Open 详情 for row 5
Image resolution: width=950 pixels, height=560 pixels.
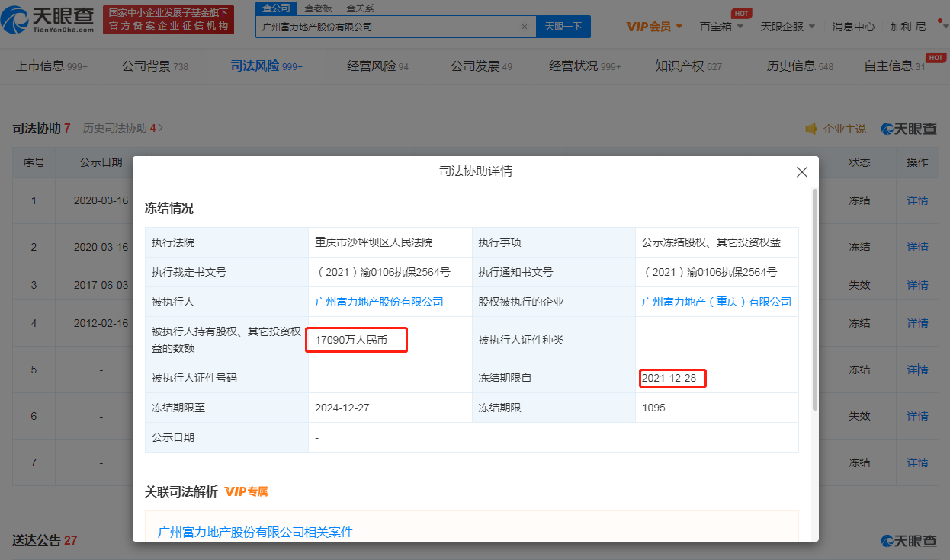click(x=917, y=370)
